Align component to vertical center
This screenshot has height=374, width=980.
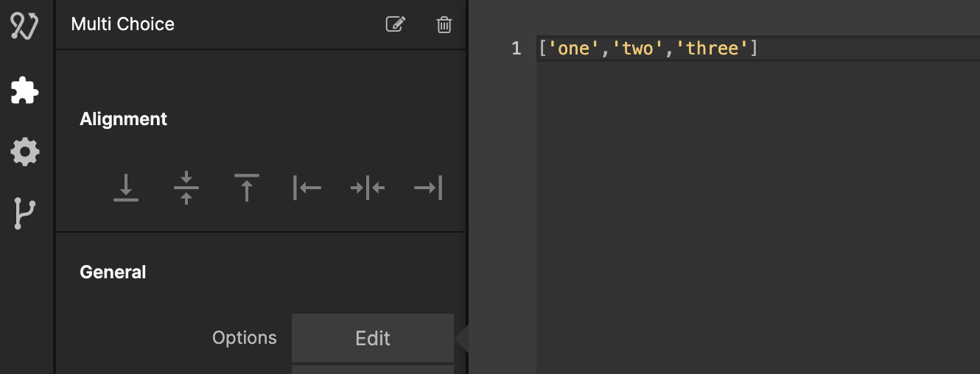tap(186, 188)
